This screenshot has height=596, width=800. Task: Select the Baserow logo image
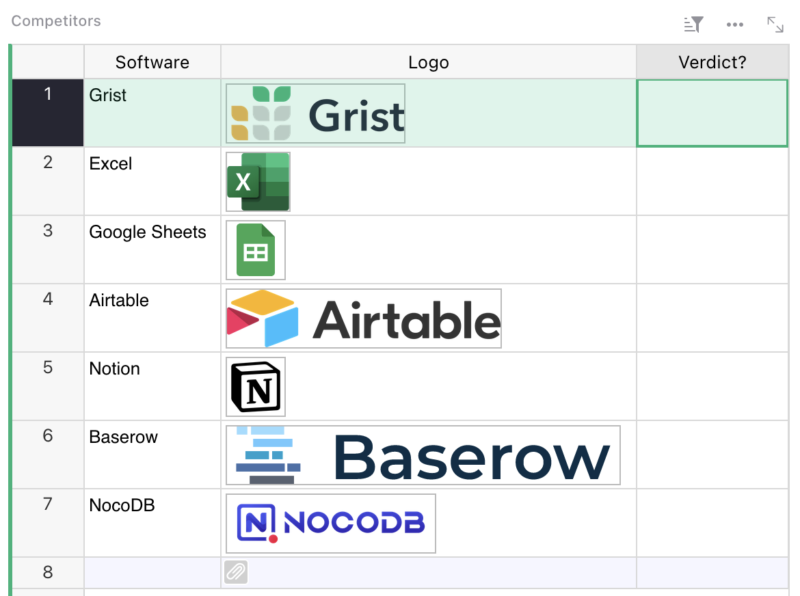point(423,455)
